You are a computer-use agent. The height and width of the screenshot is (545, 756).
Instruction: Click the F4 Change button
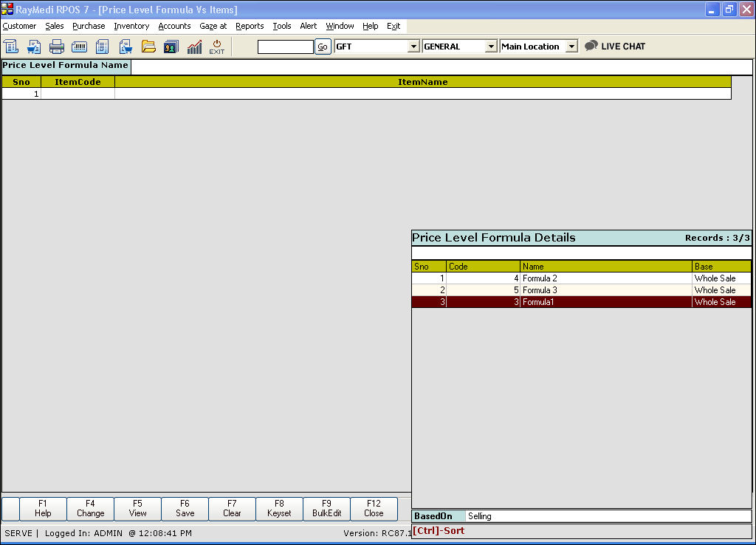click(x=90, y=509)
